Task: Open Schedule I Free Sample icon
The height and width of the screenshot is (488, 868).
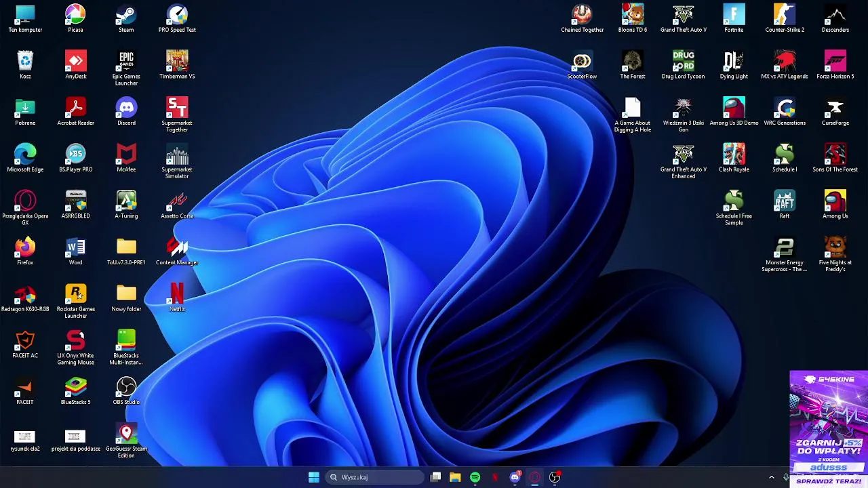Action: coord(734,208)
